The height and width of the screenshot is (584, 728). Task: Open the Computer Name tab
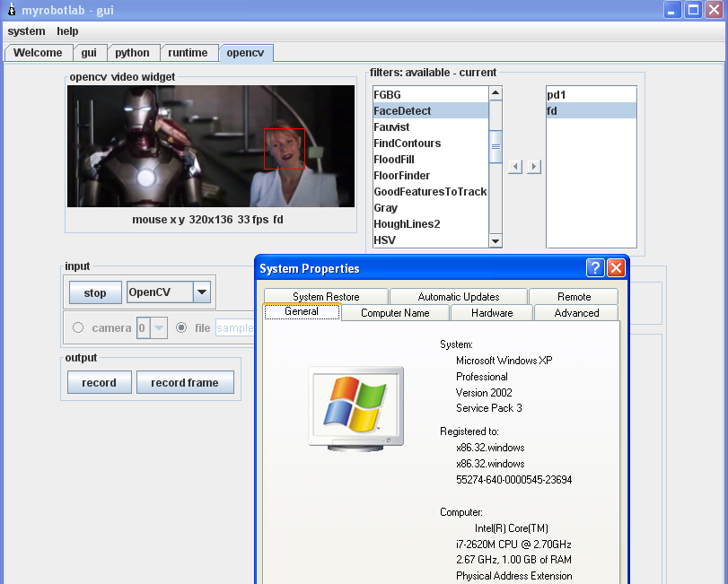tap(395, 313)
